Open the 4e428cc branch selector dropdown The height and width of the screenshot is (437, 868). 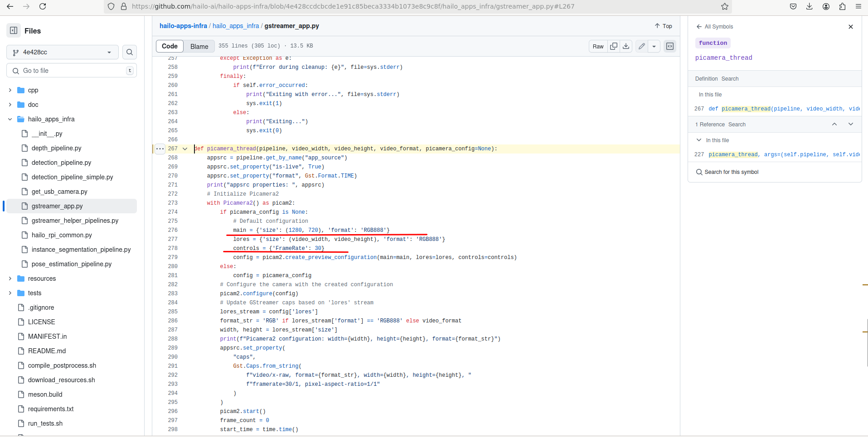pyautogui.click(x=63, y=52)
